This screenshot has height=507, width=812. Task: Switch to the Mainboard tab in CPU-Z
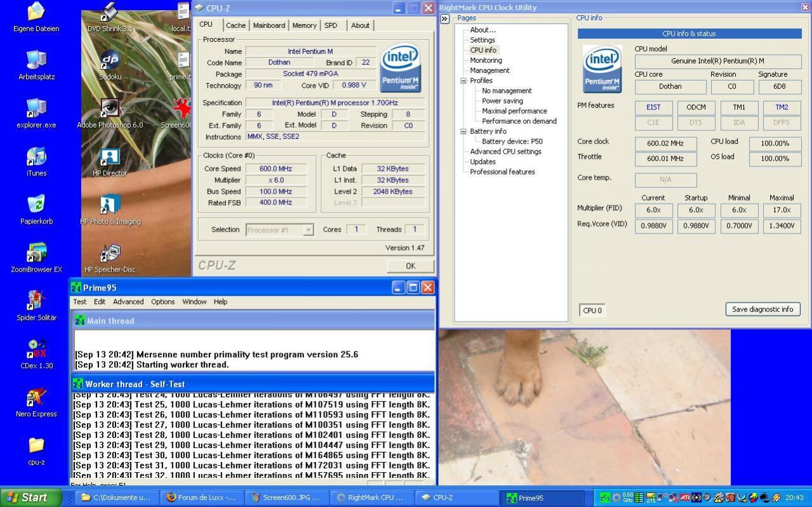pos(269,25)
